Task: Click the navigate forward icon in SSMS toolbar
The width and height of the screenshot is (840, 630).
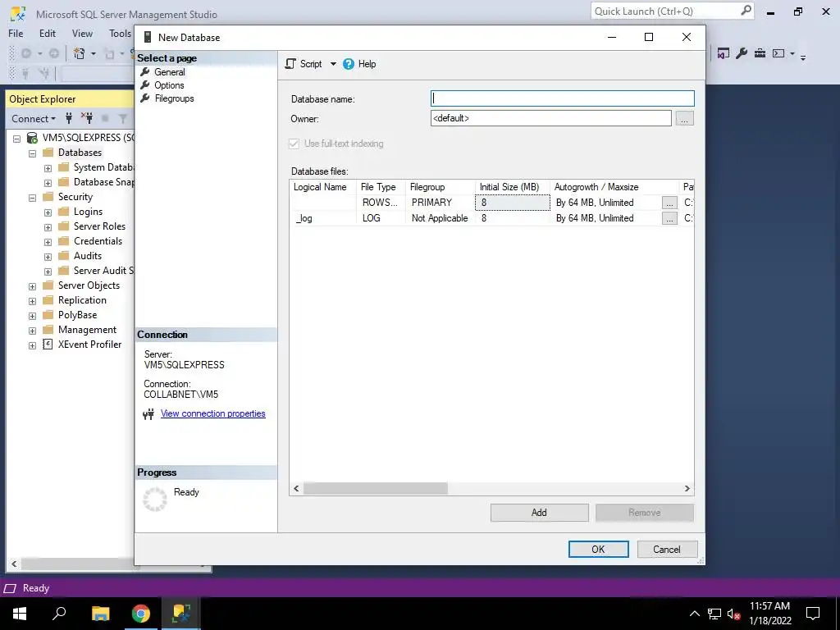Action: pos(53,53)
